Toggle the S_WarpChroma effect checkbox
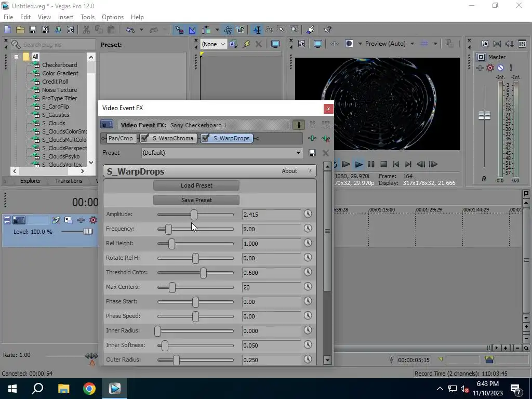The width and height of the screenshot is (532, 399). tap(144, 138)
